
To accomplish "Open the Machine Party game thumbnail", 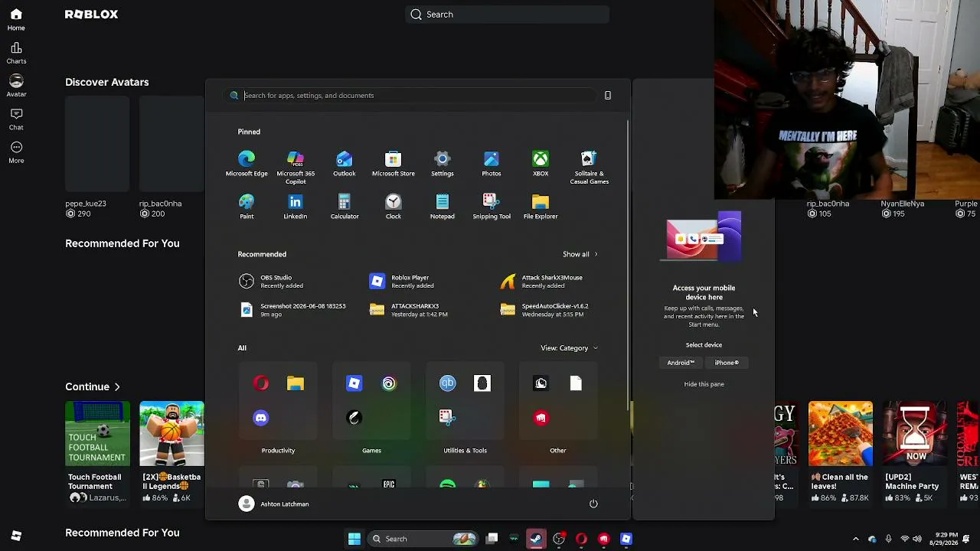I will click(x=915, y=433).
